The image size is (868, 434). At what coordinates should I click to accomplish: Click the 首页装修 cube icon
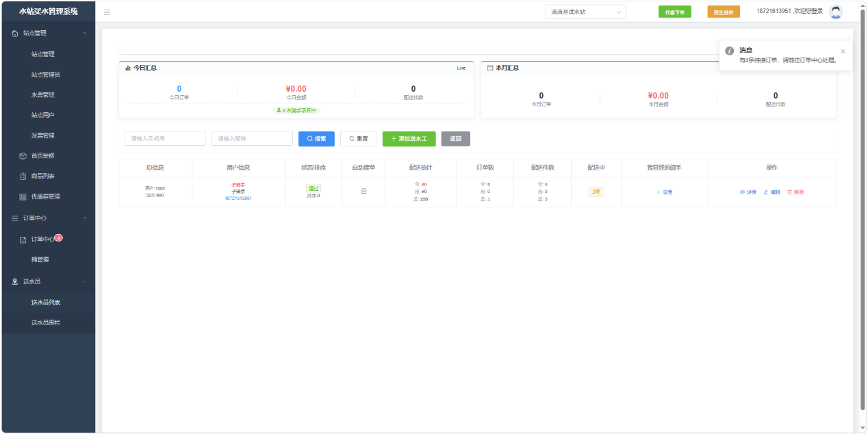tap(23, 156)
